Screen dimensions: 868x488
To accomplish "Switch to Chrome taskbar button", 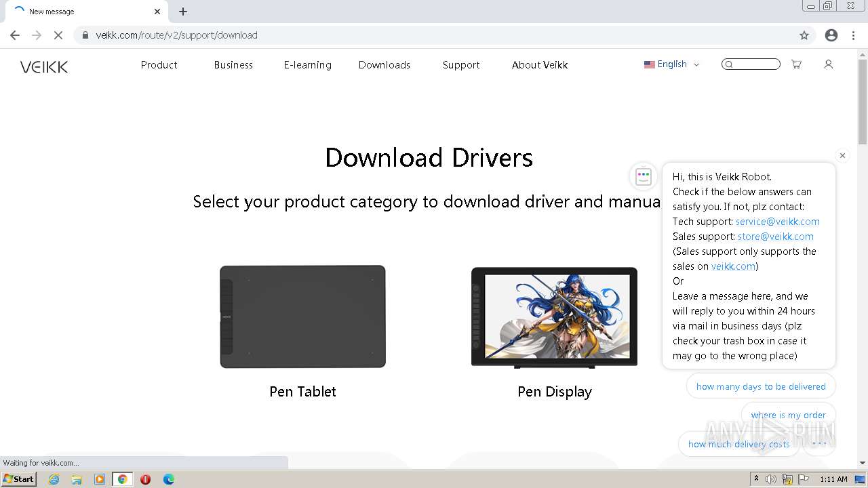I will (x=123, y=479).
